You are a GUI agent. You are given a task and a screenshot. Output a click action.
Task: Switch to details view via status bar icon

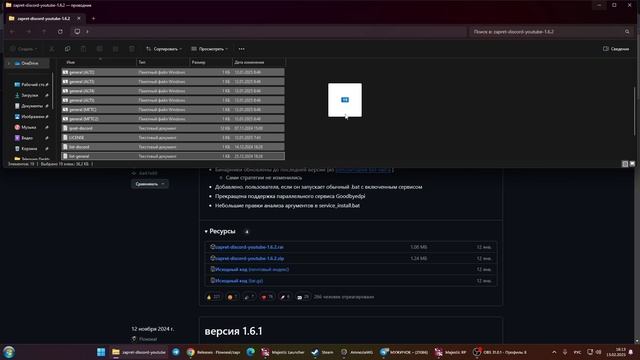pos(625,164)
